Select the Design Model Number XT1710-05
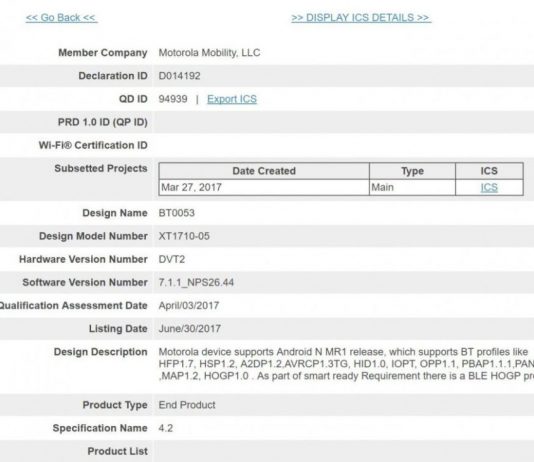The width and height of the screenshot is (534, 462). click(x=184, y=236)
